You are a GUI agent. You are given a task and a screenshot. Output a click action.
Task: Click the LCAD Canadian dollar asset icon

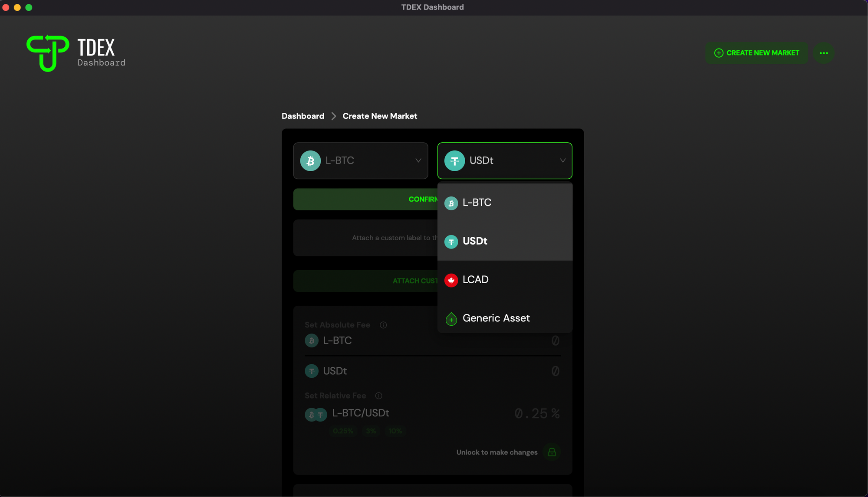pyautogui.click(x=451, y=279)
